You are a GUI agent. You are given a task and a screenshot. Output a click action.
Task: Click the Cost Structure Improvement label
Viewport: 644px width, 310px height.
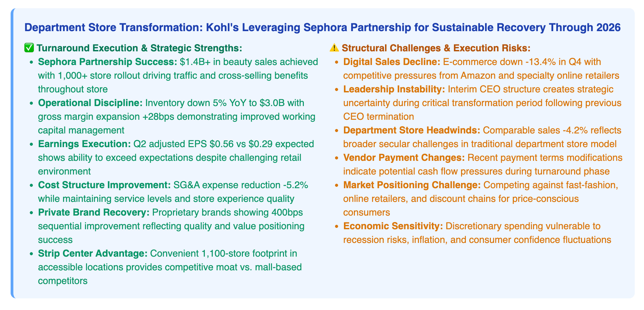pyautogui.click(x=104, y=185)
